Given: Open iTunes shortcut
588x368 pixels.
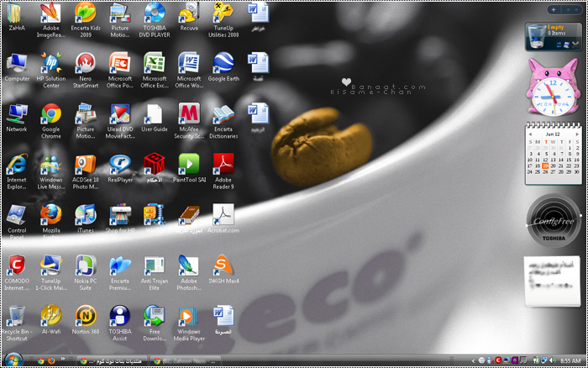Looking at the screenshot, I should click(86, 216).
